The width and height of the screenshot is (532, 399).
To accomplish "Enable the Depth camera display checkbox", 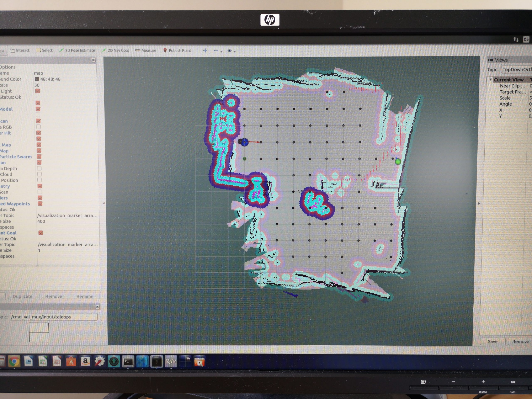I will coord(39,168).
